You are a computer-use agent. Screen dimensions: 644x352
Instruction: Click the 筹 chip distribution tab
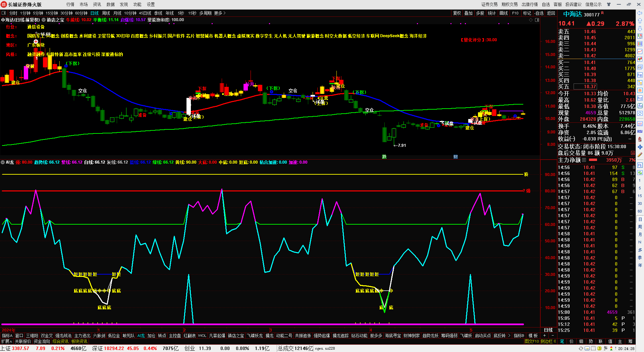pos(630,341)
